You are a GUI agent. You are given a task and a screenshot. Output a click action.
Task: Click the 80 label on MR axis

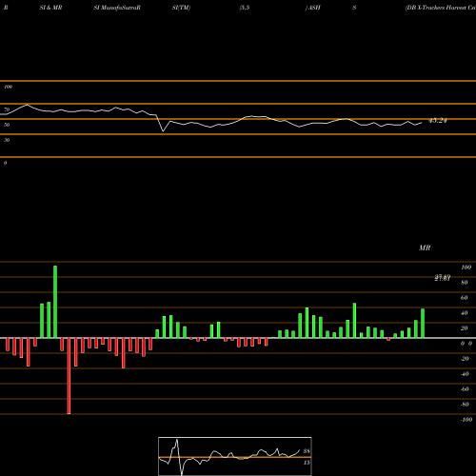464,283
